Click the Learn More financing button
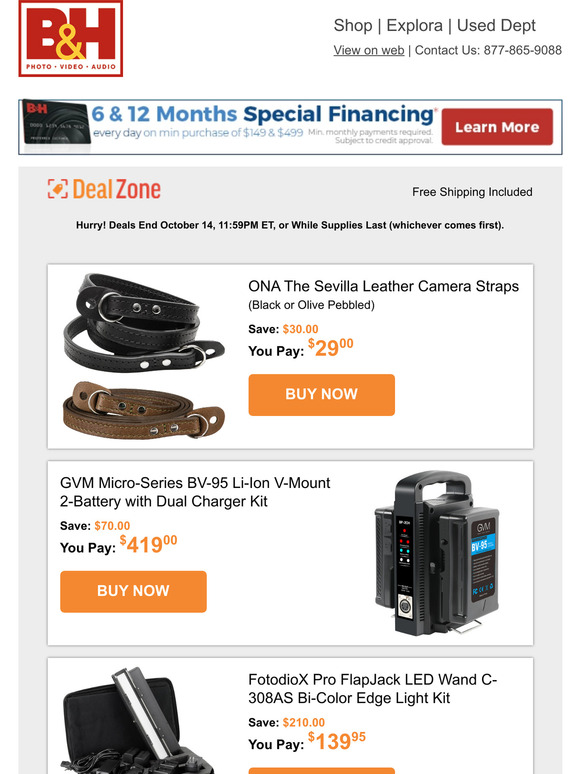This screenshot has height=774, width=580. pos(497,127)
